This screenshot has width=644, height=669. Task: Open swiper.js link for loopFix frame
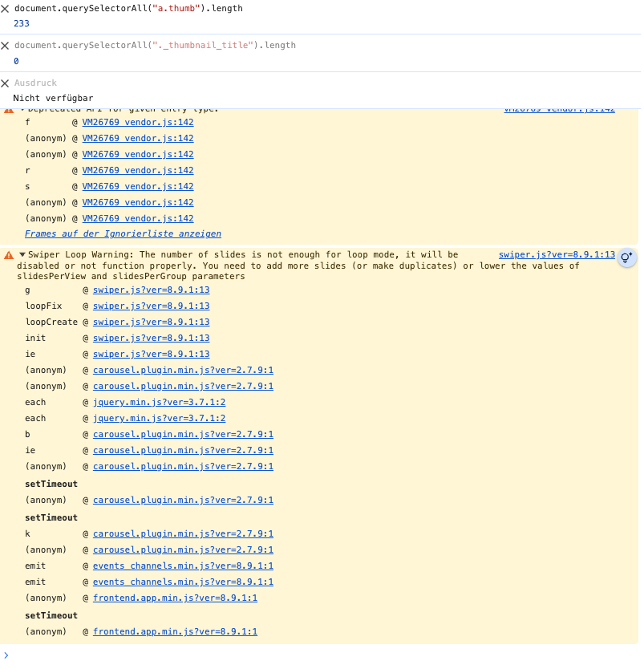point(151,306)
